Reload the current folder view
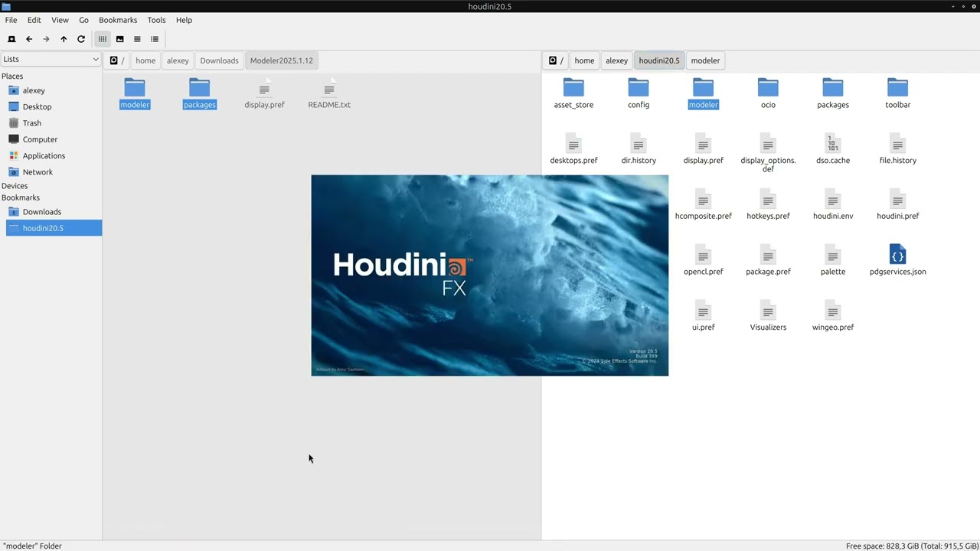 [81, 39]
